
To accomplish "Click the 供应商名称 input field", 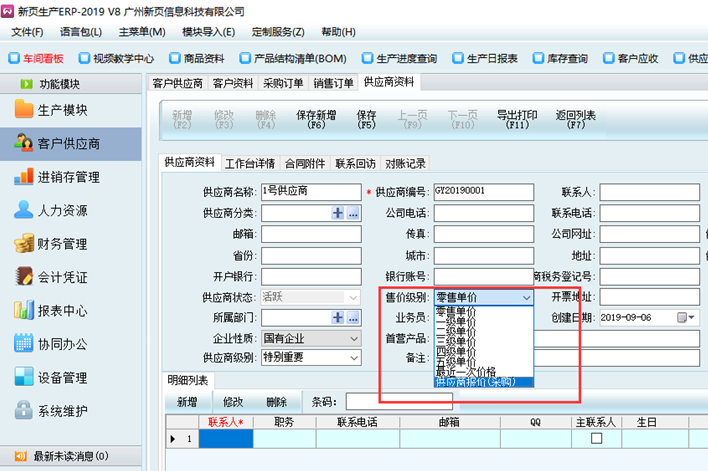I will pyautogui.click(x=308, y=191).
